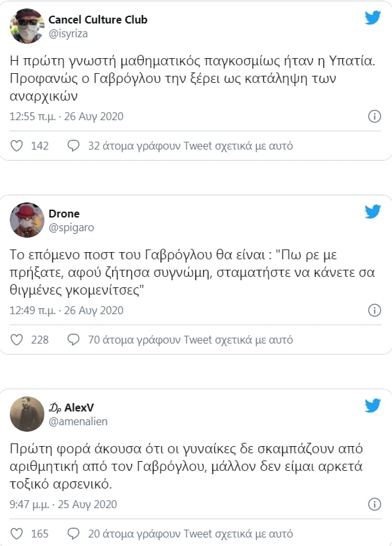Open info icon on Cancel Culture Club tweet

click(374, 116)
